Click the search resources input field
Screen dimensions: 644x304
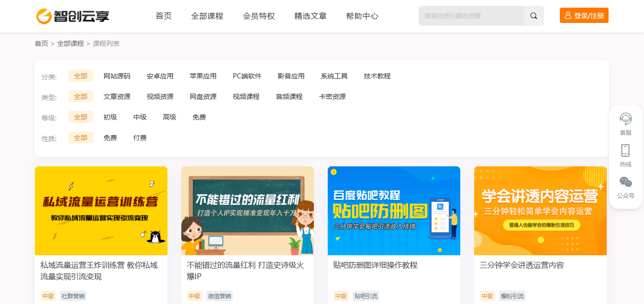coord(471,16)
